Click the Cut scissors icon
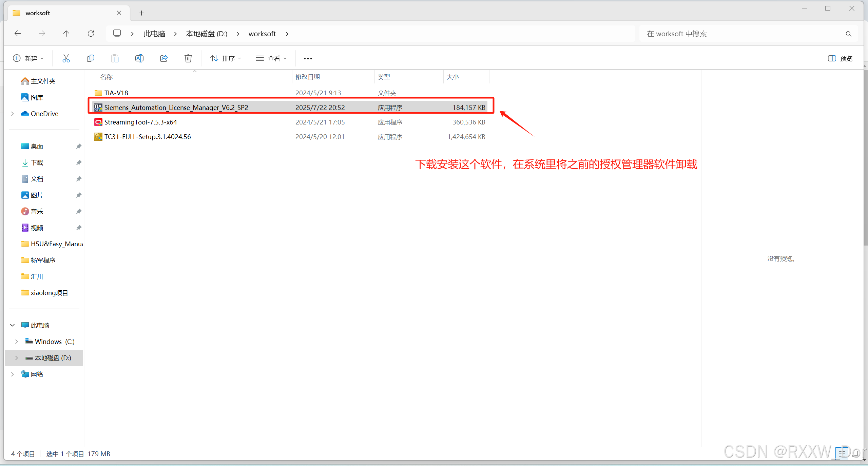Viewport: 868px width, 466px height. (x=66, y=58)
